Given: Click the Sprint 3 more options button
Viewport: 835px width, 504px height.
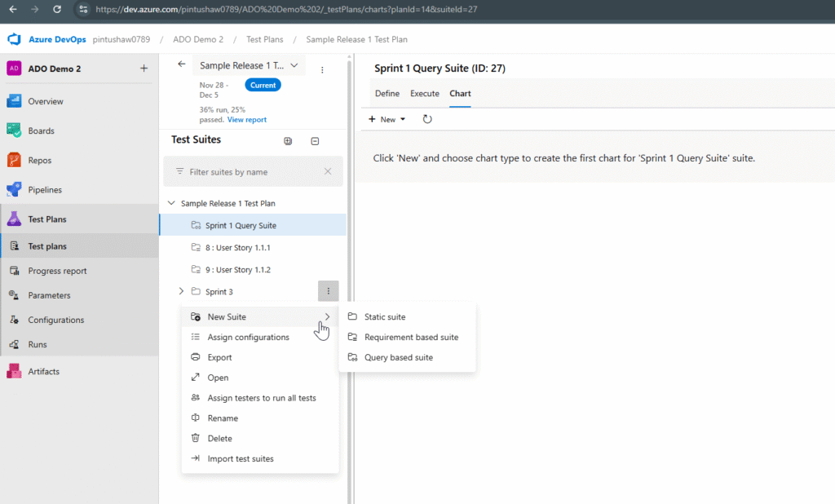Looking at the screenshot, I should 328,291.
